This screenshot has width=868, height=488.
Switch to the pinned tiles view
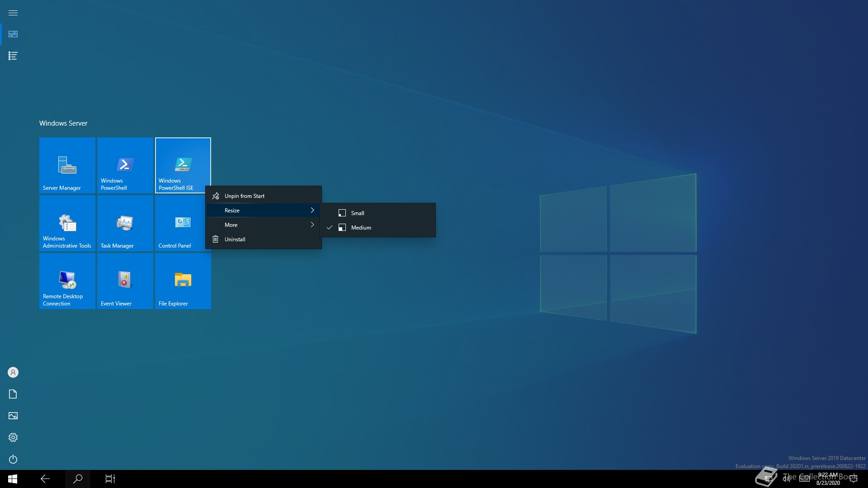(13, 34)
